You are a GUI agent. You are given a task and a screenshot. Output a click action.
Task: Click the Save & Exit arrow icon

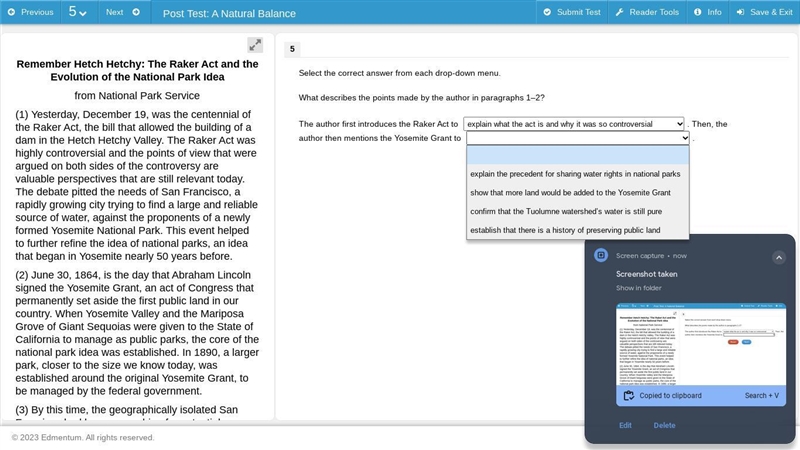click(x=740, y=12)
